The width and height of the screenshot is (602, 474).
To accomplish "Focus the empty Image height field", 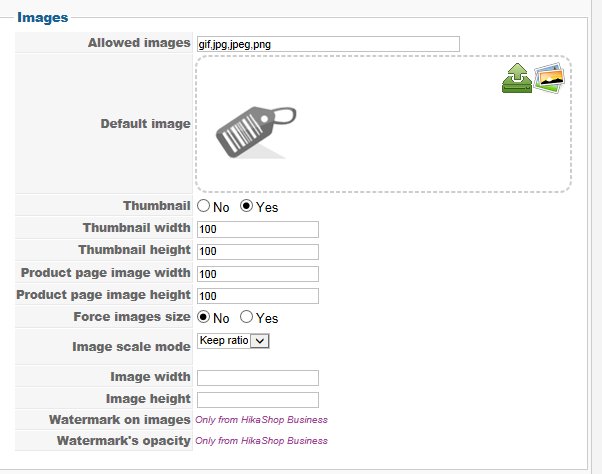I will [x=258, y=400].
